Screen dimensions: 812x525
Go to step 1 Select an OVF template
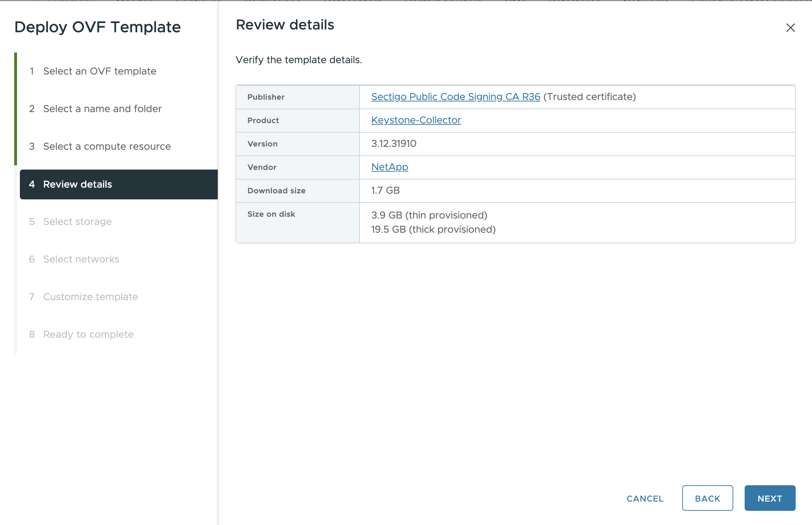click(99, 71)
